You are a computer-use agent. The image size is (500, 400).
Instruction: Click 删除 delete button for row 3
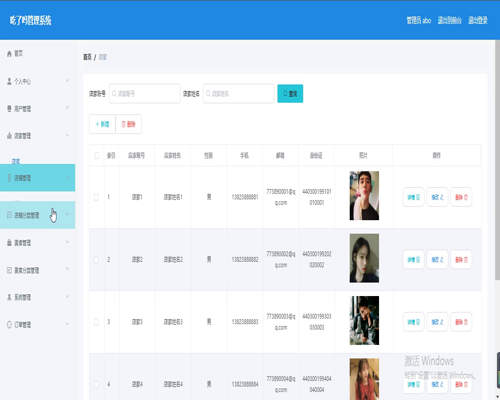(461, 322)
